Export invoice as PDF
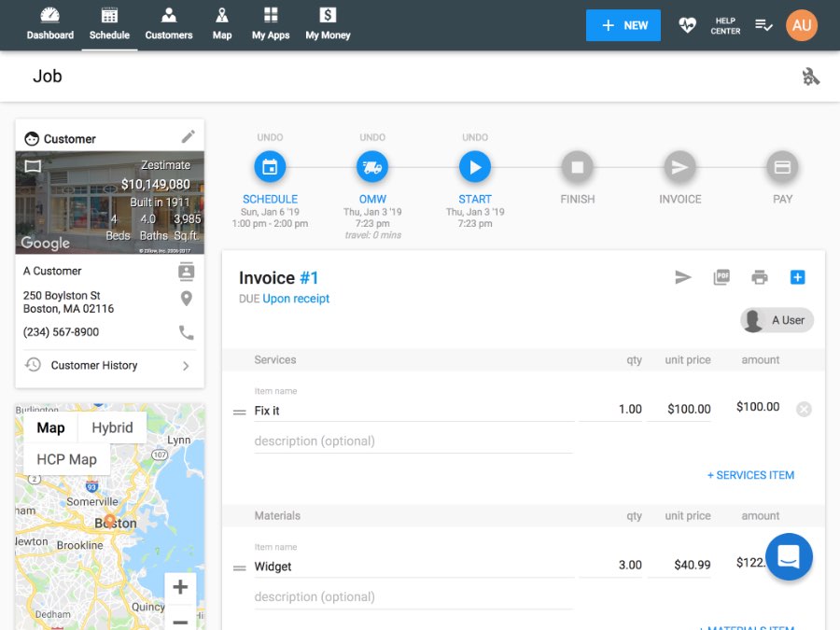Viewport: 840px width, 630px height. pos(721,276)
